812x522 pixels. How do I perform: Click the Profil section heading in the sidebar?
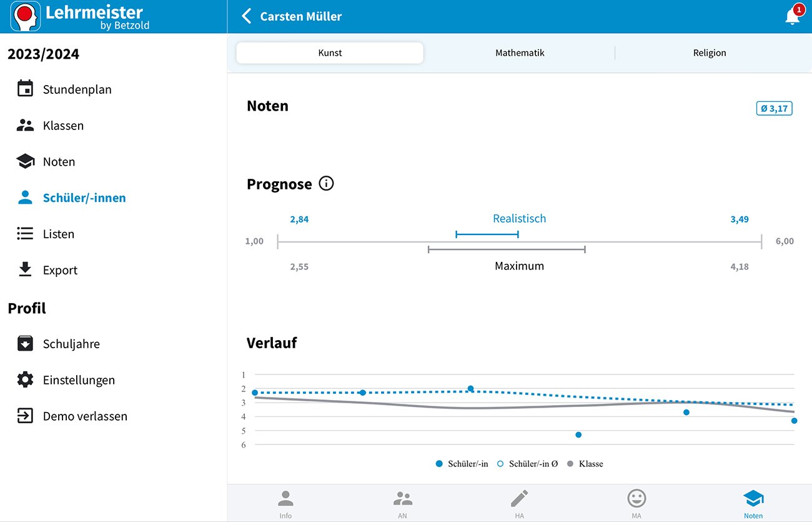(x=27, y=308)
